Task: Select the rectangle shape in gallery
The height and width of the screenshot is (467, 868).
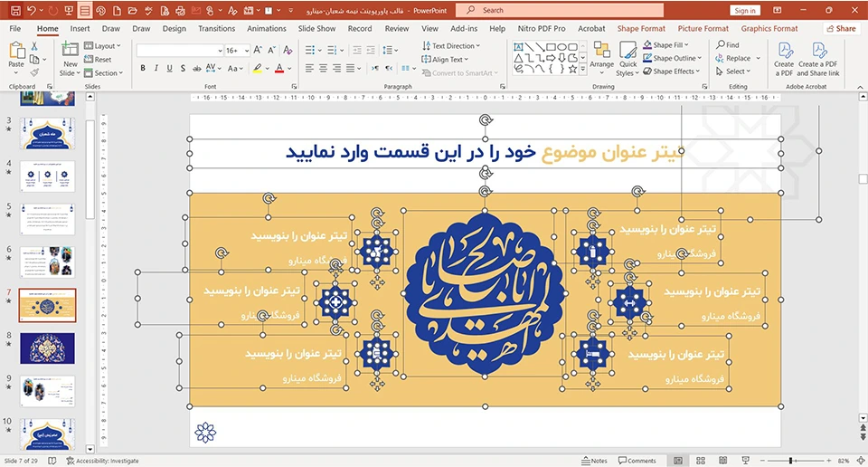Action: pos(551,47)
